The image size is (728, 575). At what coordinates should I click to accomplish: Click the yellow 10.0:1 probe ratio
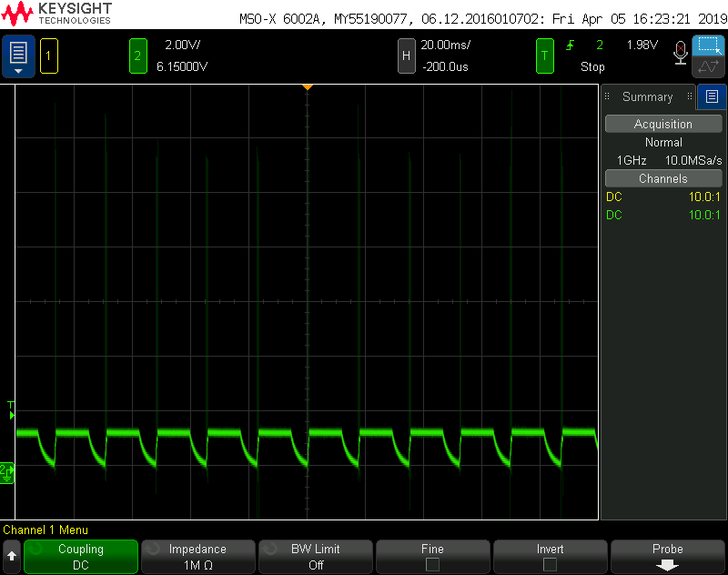[704, 197]
